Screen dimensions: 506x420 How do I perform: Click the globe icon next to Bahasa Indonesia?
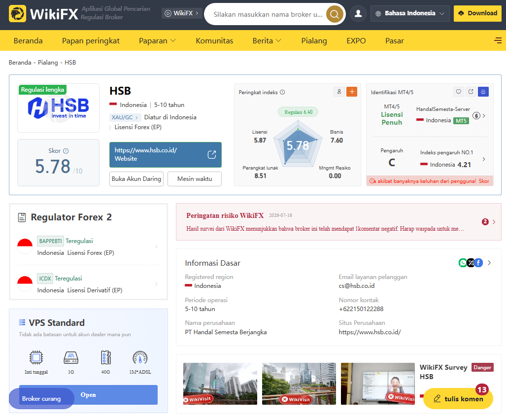(378, 14)
